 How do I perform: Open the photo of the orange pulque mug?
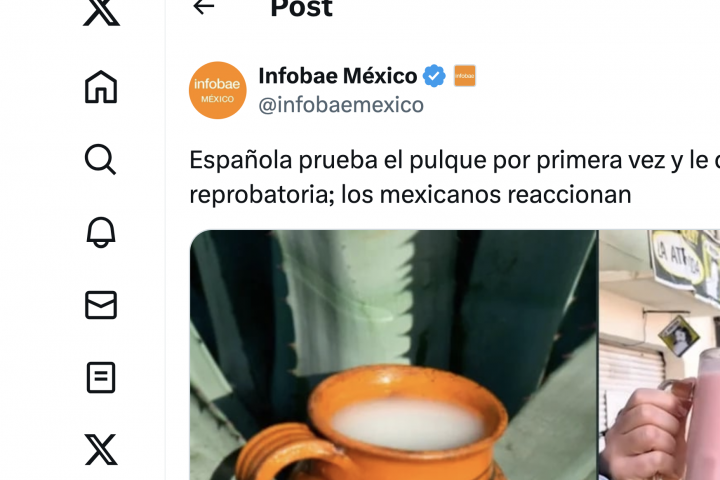[394, 355]
